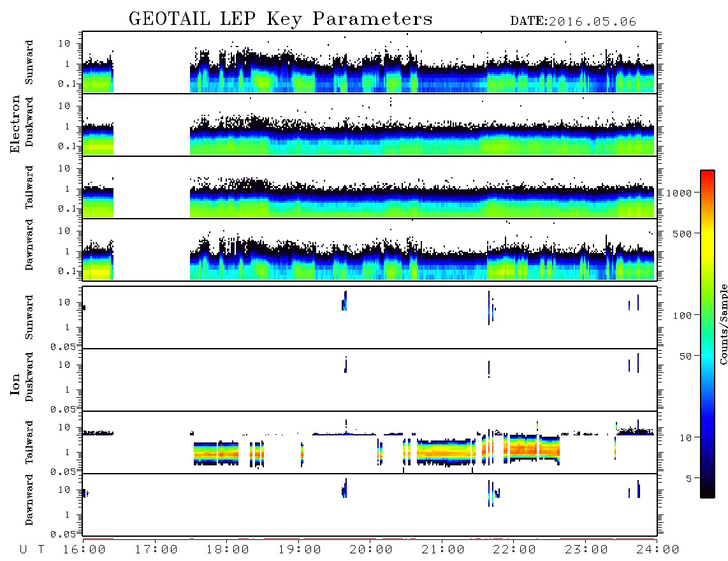728x561 pixels.
Task: Click the "5" color bar tick value
Action: point(688,479)
